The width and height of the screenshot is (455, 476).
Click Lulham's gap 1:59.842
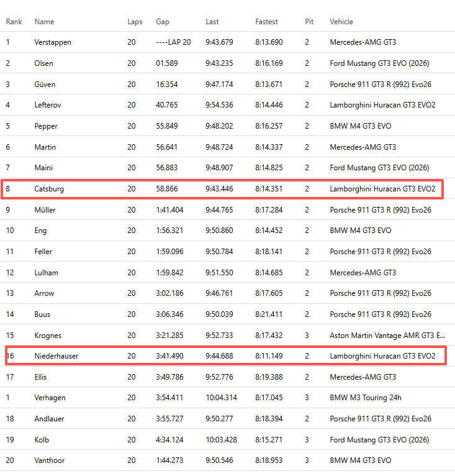pyautogui.click(x=169, y=273)
